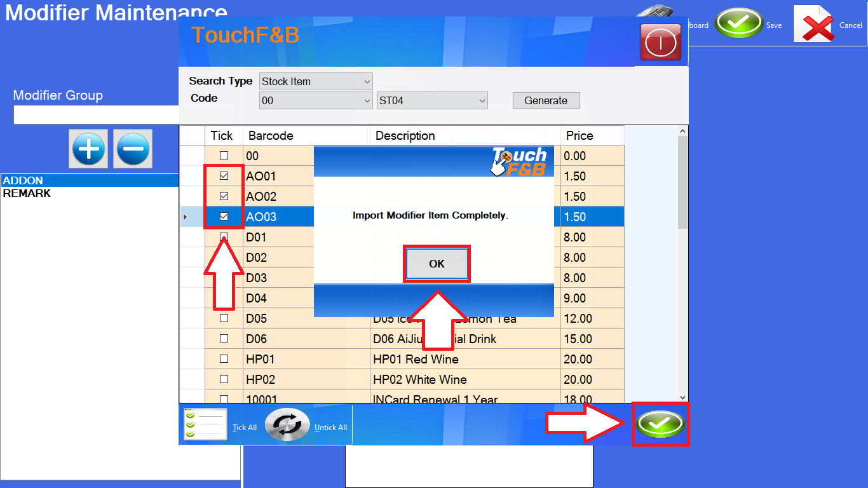Click the Generate button

click(x=546, y=100)
